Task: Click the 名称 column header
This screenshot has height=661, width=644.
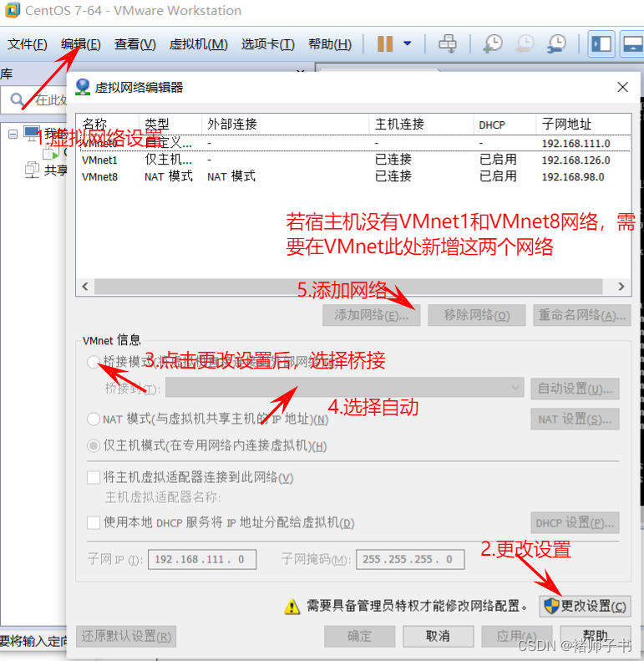Action: 108,124
